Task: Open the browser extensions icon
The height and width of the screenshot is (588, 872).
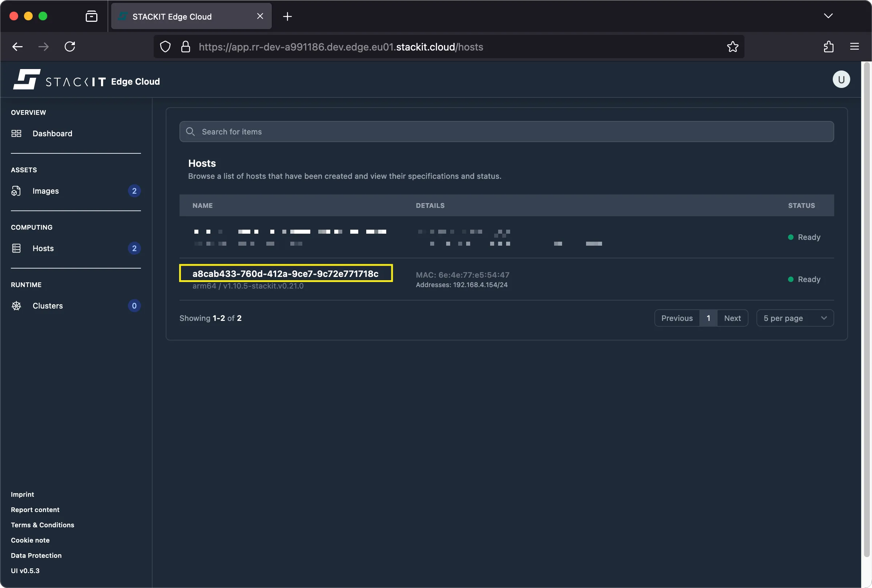Action: [x=828, y=47]
